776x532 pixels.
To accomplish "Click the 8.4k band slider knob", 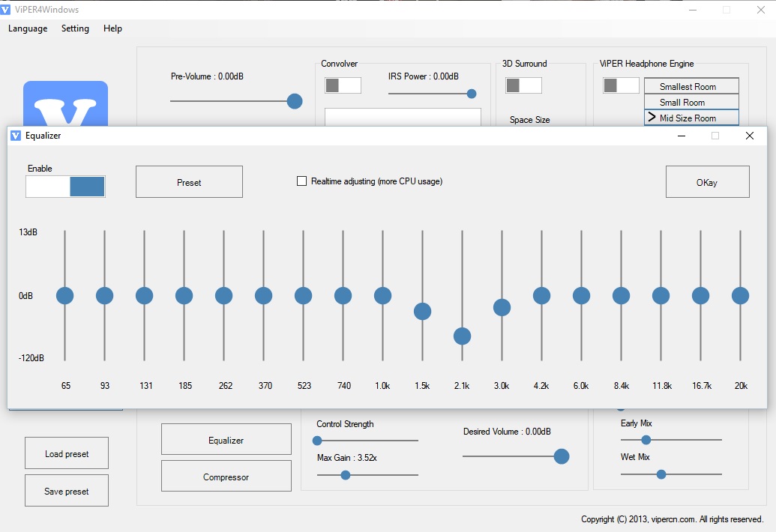I will point(621,296).
